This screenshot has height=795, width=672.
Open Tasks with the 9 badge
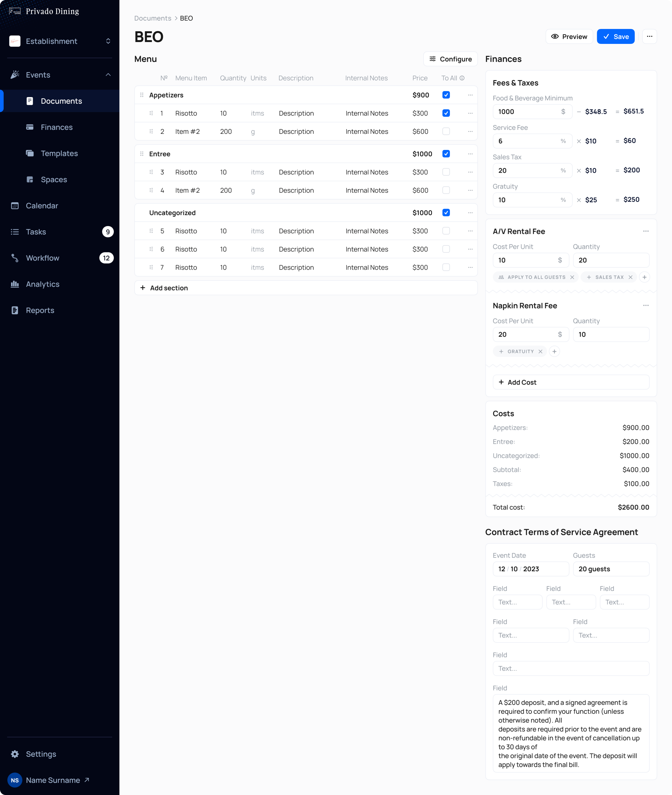pyautogui.click(x=36, y=232)
